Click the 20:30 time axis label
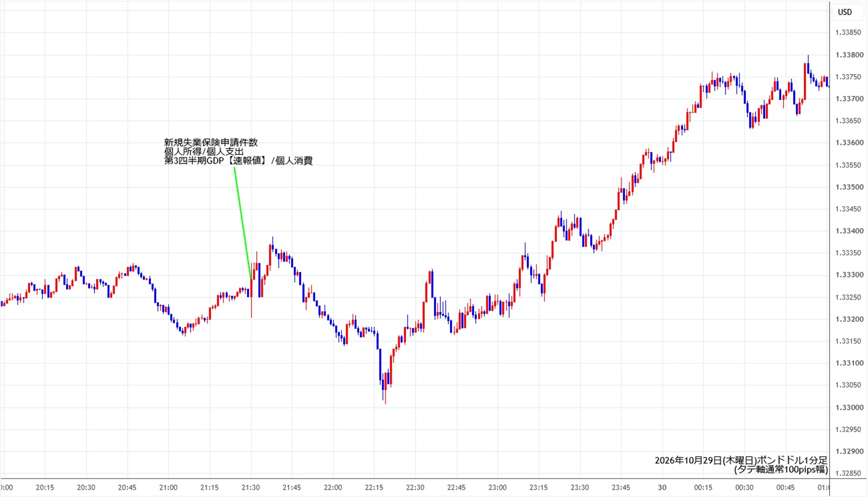 (86, 488)
